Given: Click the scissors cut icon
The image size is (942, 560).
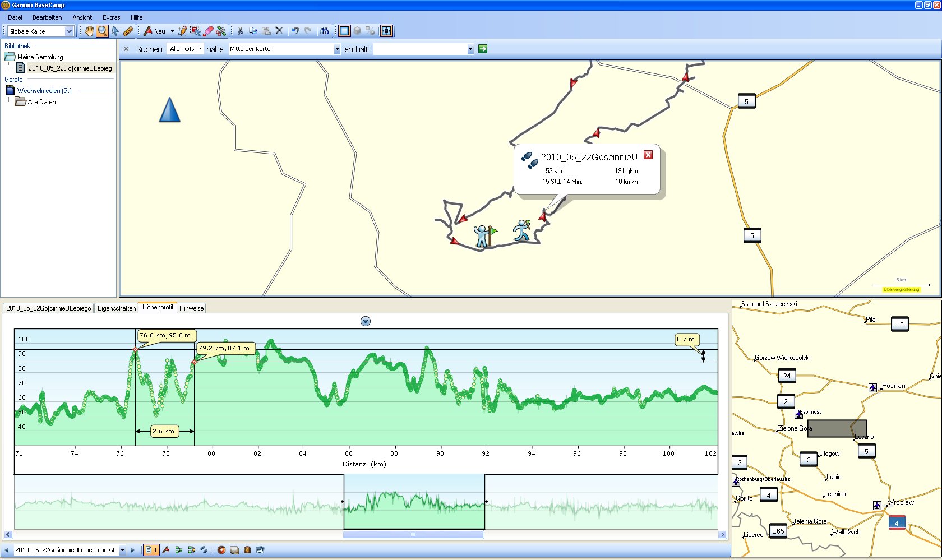Looking at the screenshot, I should pyautogui.click(x=240, y=31).
